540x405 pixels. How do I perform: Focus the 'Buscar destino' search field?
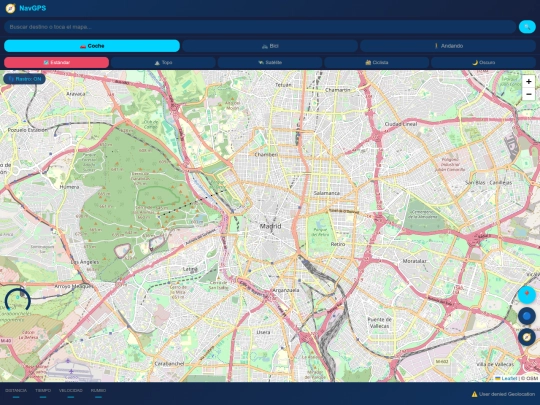[260, 27]
